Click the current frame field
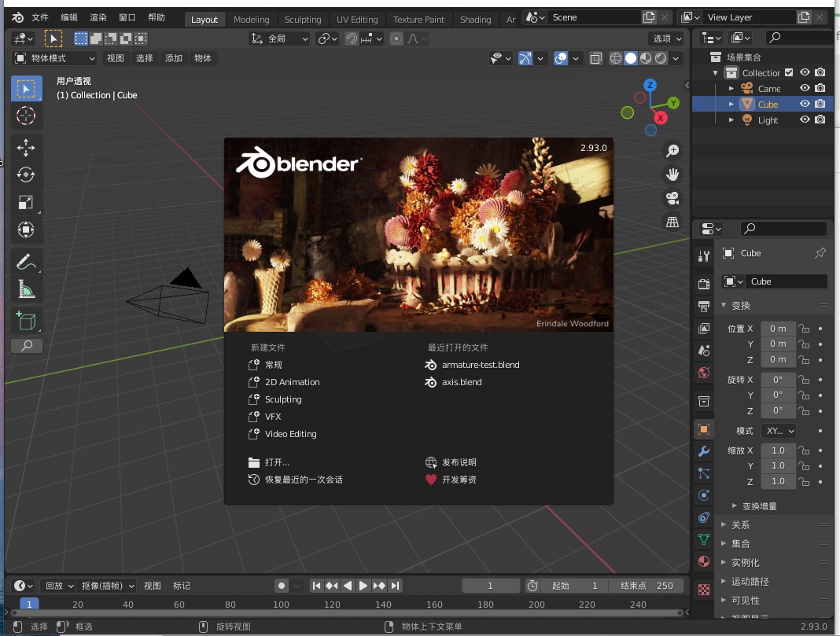Image resolution: width=840 pixels, height=636 pixels. click(x=490, y=586)
